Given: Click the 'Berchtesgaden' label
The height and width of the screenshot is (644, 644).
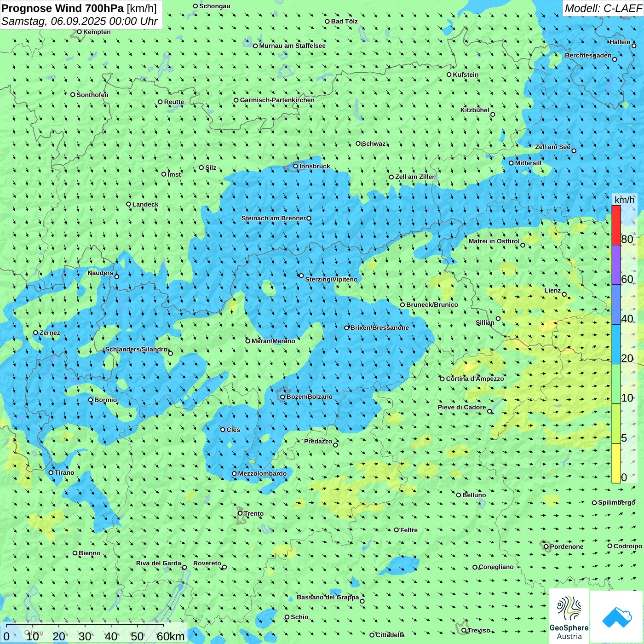Looking at the screenshot, I should click(588, 55).
